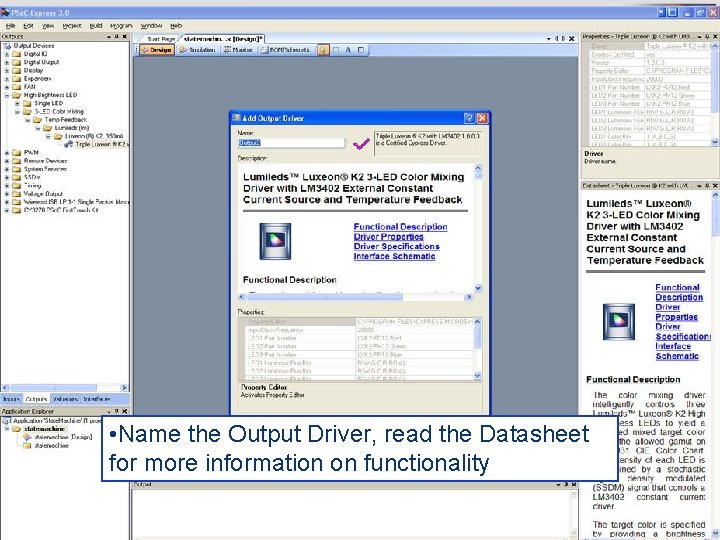The width and height of the screenshot is (720, 540).
Task: Open Driver Properties link in dialog
Action: point(388,237)
